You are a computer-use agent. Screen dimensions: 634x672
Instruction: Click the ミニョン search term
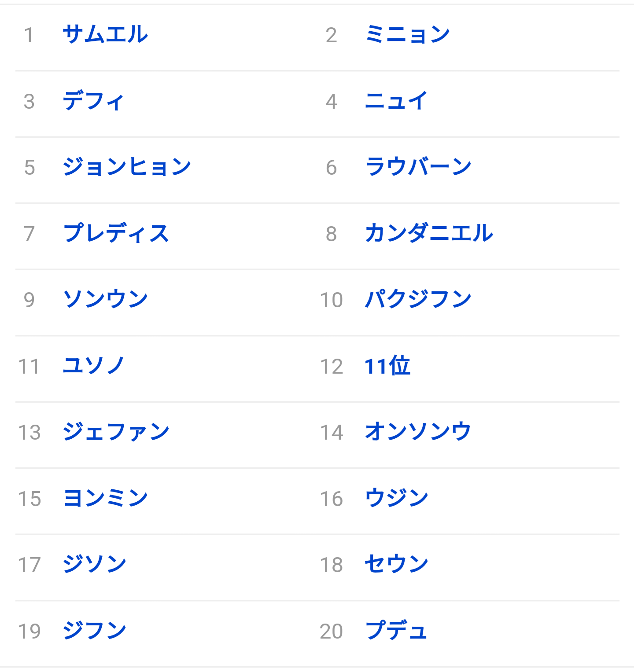coord(407,35)
